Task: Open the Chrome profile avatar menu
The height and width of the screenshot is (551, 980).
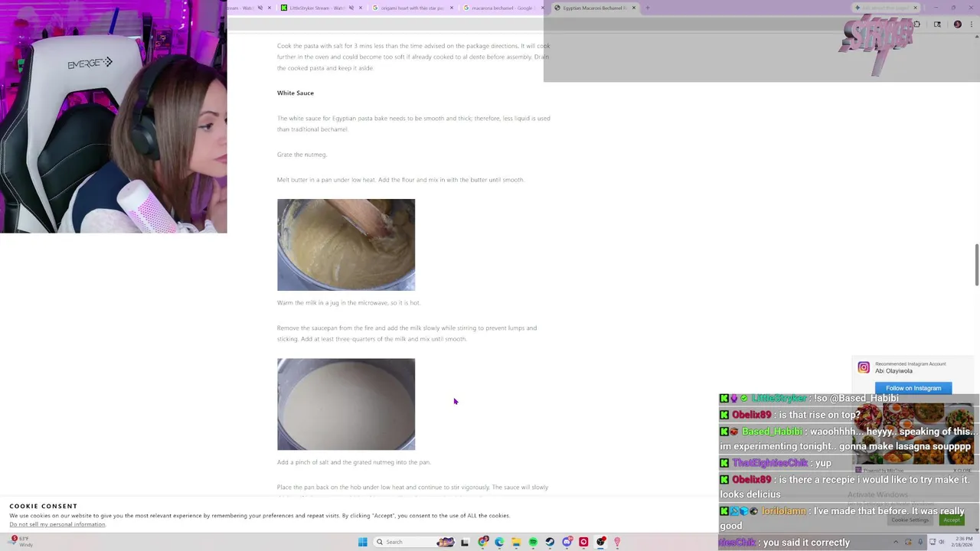Action: (957, 24)
